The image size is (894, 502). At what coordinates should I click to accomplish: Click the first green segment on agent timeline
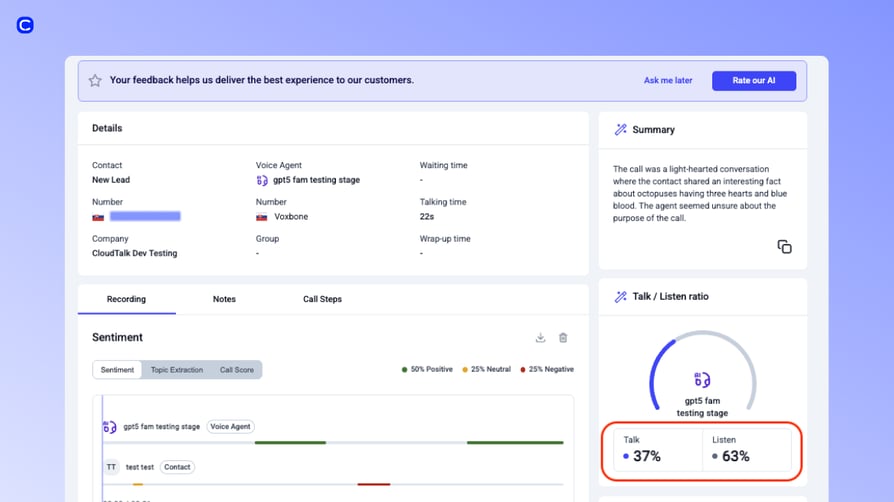[x=290, y=443]
